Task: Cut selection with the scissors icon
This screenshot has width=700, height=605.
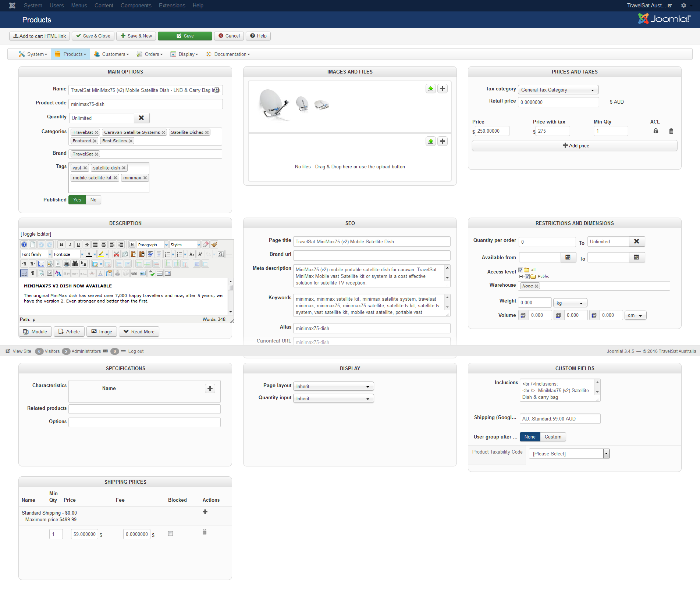Action: tap(116, 254)
